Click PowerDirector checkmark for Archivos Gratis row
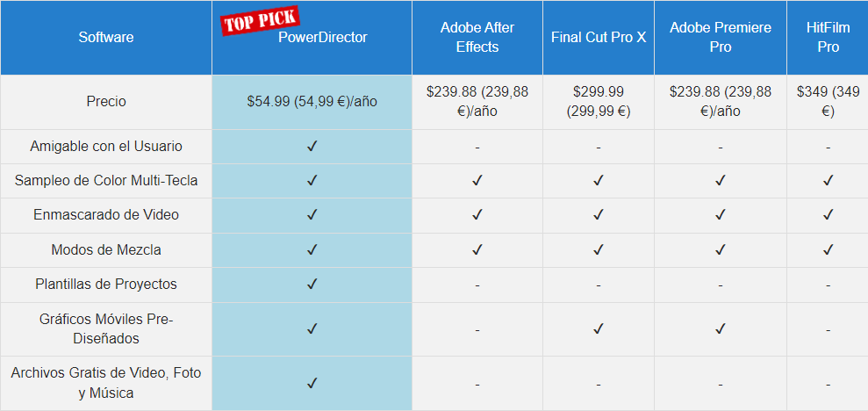This screenshot has width=868, height=411. coord(312,383)
